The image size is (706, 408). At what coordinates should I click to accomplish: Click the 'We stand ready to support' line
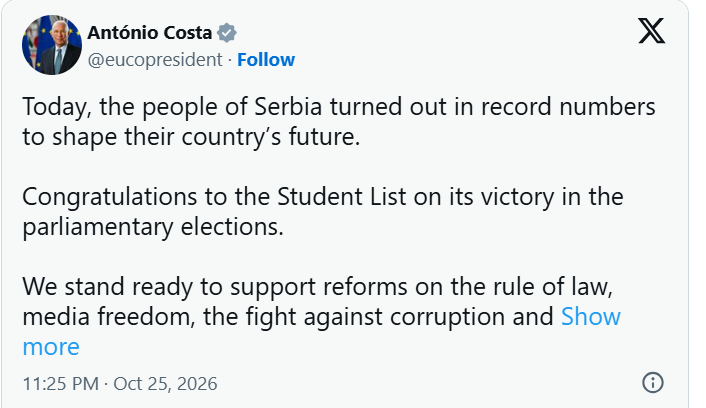point(317,287)
